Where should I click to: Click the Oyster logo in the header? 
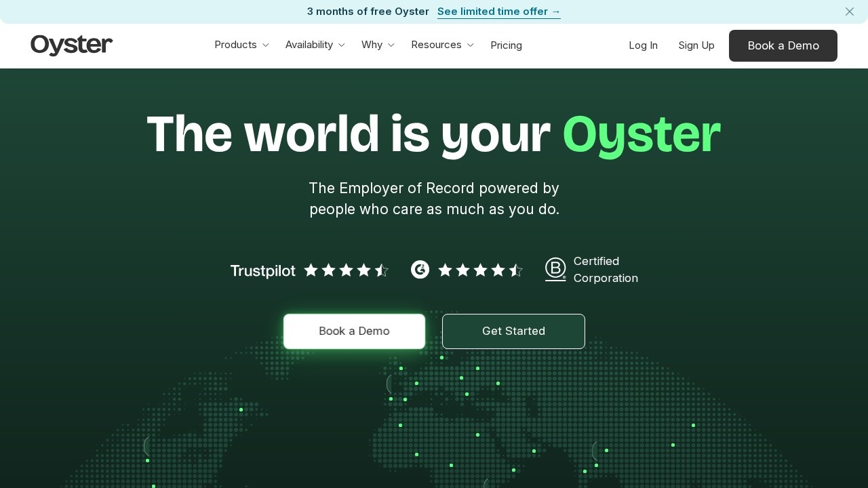point(71,45)
